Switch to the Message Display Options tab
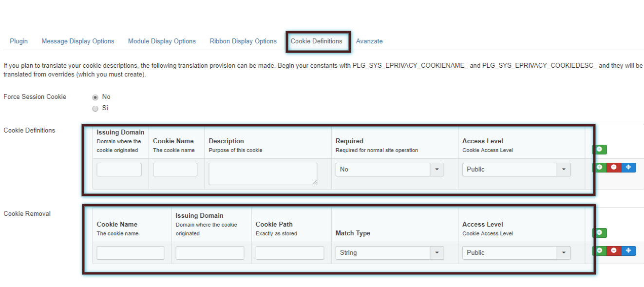644x287 pixels. 78,41
